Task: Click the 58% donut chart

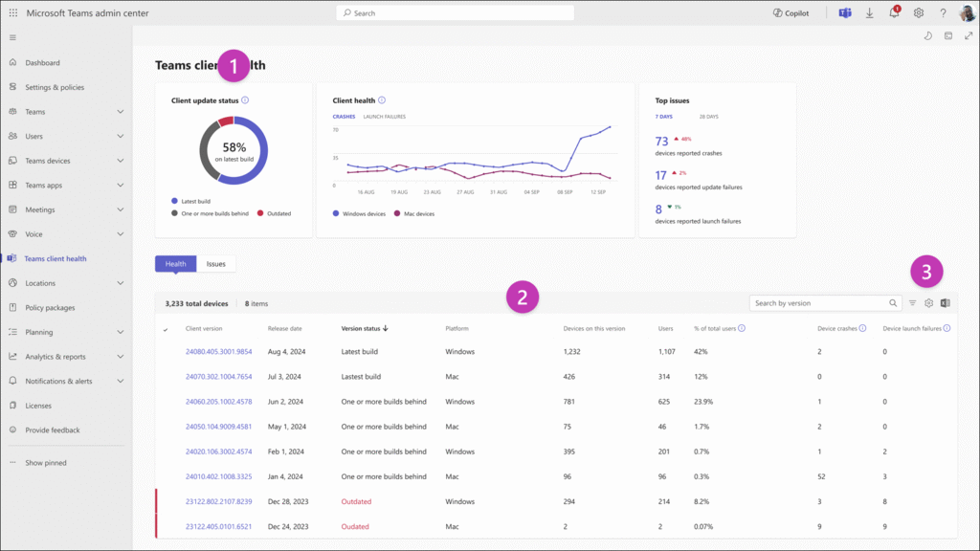Action: click(x=234, y=150)
